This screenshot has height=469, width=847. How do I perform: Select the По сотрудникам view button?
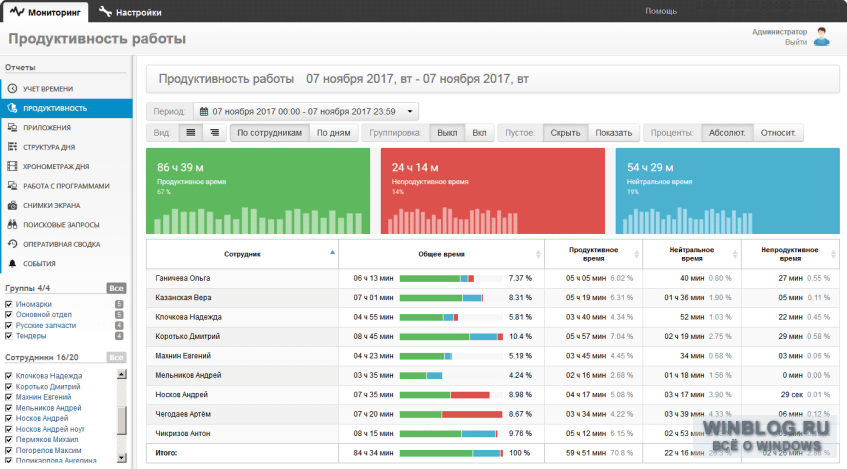[270, 132]
